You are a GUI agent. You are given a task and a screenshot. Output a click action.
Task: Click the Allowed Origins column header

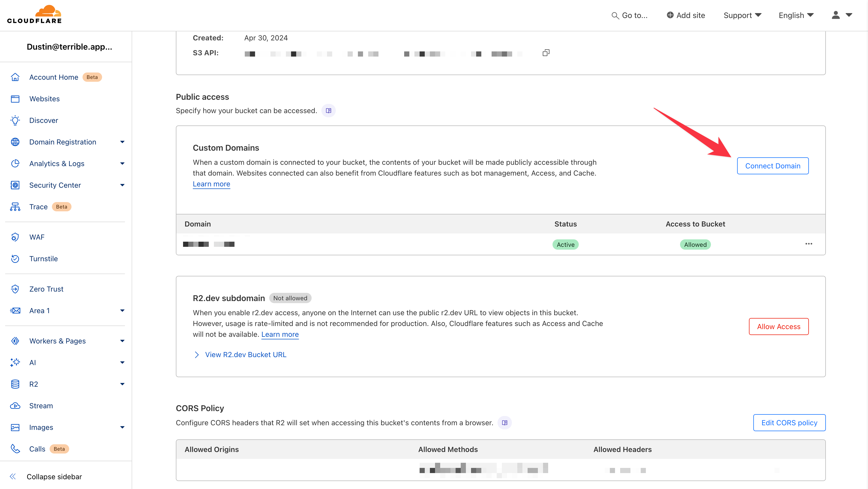coord(211,449)
